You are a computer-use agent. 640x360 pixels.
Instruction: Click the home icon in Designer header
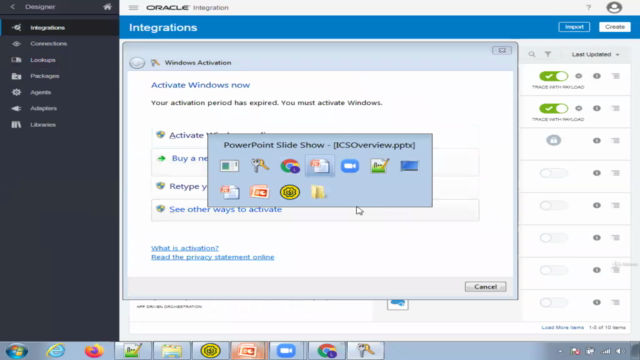click(x=107, y=7)
